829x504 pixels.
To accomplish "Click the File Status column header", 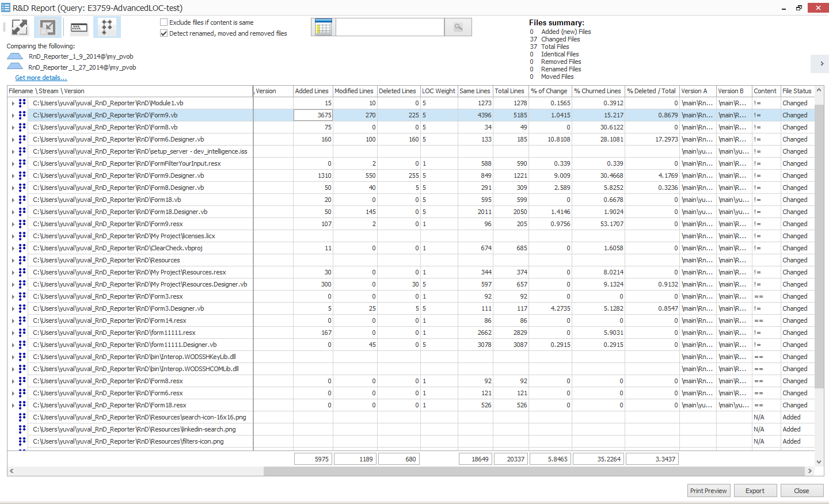I will (x=796, y=91).
